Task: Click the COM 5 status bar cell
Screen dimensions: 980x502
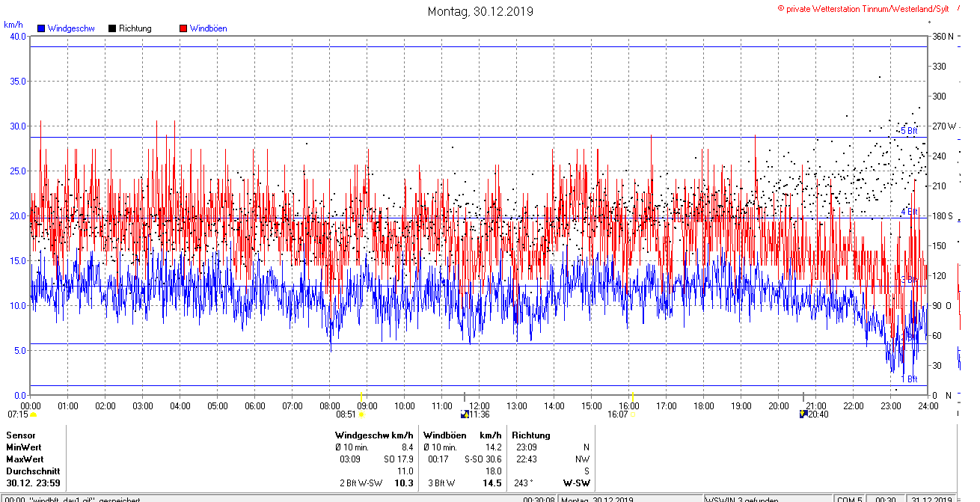Action: (849, 499)
